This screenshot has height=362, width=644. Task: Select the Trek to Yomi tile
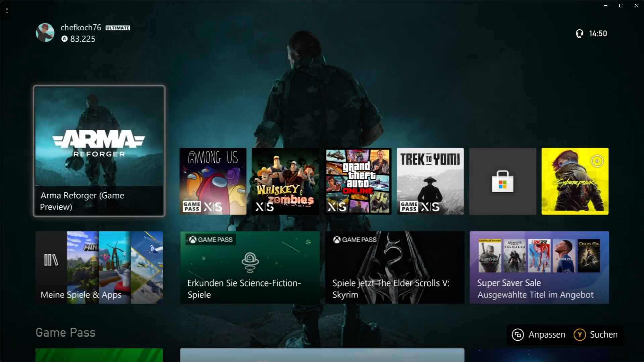430,181
